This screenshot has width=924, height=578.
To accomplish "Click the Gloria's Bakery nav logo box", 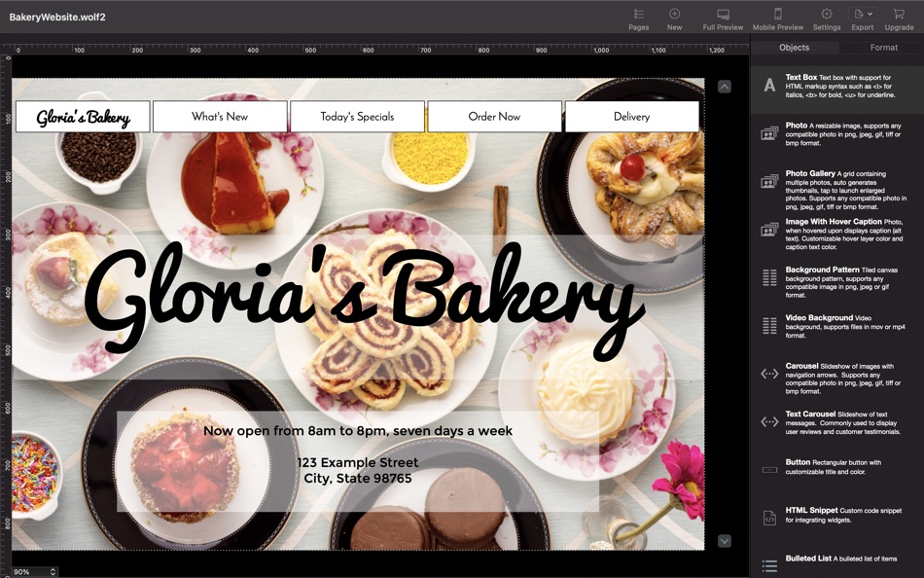I will (x=83, y=117).
